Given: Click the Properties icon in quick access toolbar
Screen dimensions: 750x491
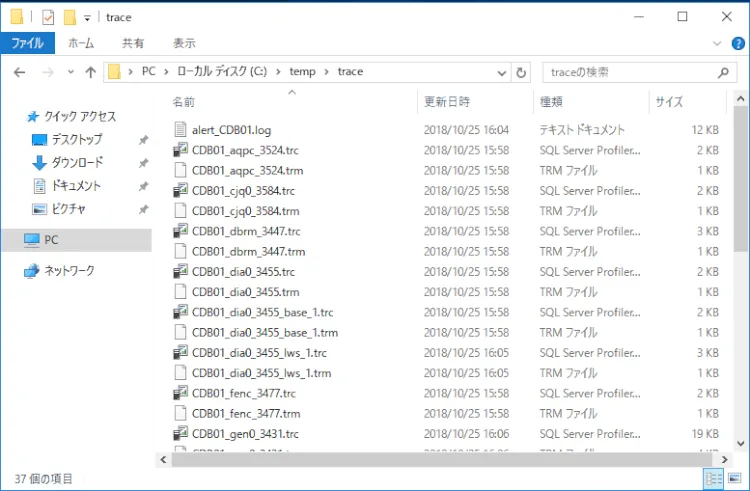Looking at the screenshot, I should click(48, 17).
